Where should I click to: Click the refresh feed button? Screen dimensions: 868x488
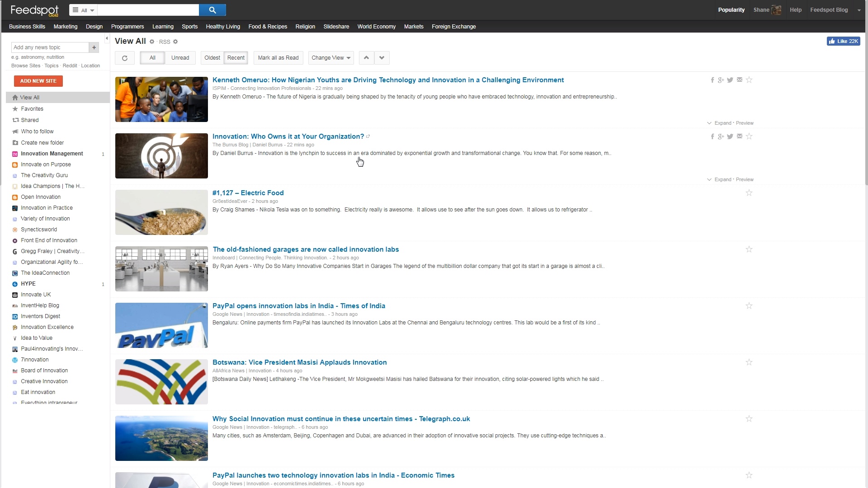pyautogui.click(x=125, y=58)
